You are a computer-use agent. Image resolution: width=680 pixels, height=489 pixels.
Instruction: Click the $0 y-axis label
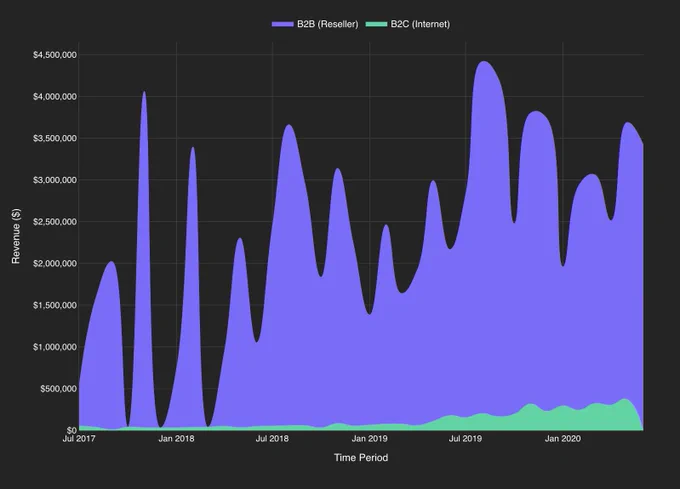click(72, 430)
